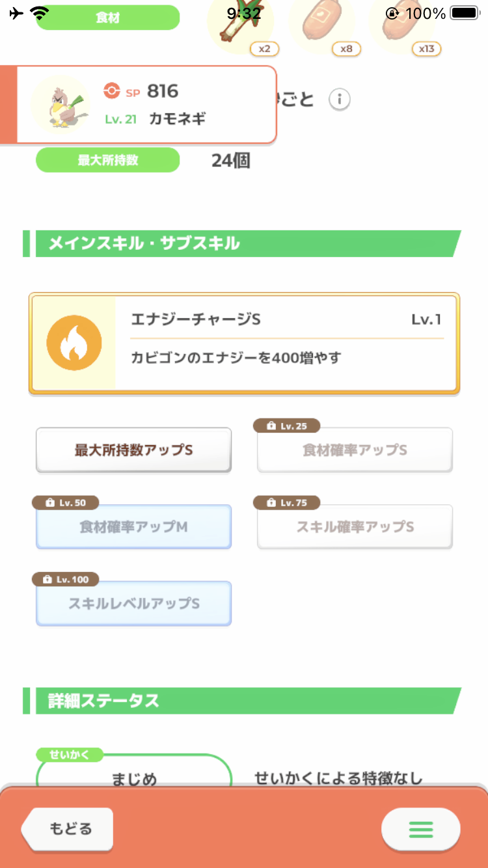The image size is (488, 868).
Task: Tap the leek ingredient icon x2
Action: click(x=240, y=24)
